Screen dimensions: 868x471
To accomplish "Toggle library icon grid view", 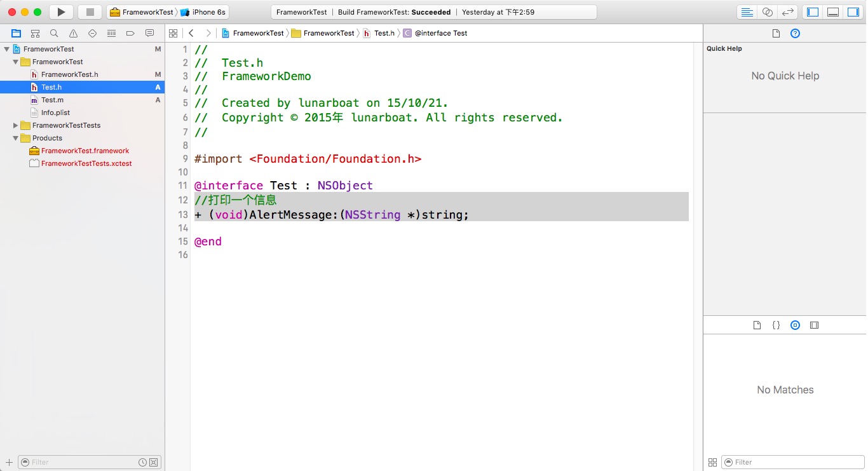I will 712,462.
